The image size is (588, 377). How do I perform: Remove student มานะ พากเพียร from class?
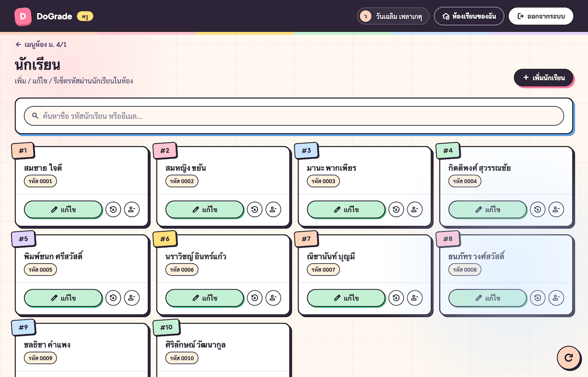(x=415, y=210)
